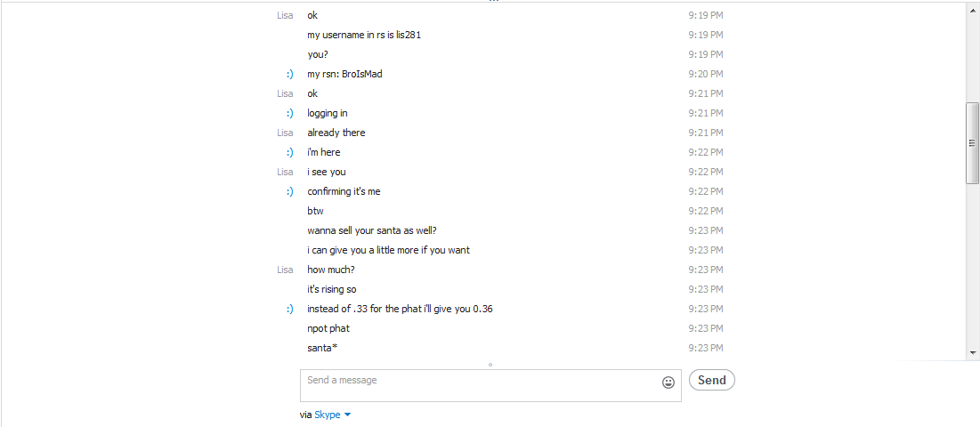
Task: Click the chat scrollbar thumb
Action: coord(973,143)
